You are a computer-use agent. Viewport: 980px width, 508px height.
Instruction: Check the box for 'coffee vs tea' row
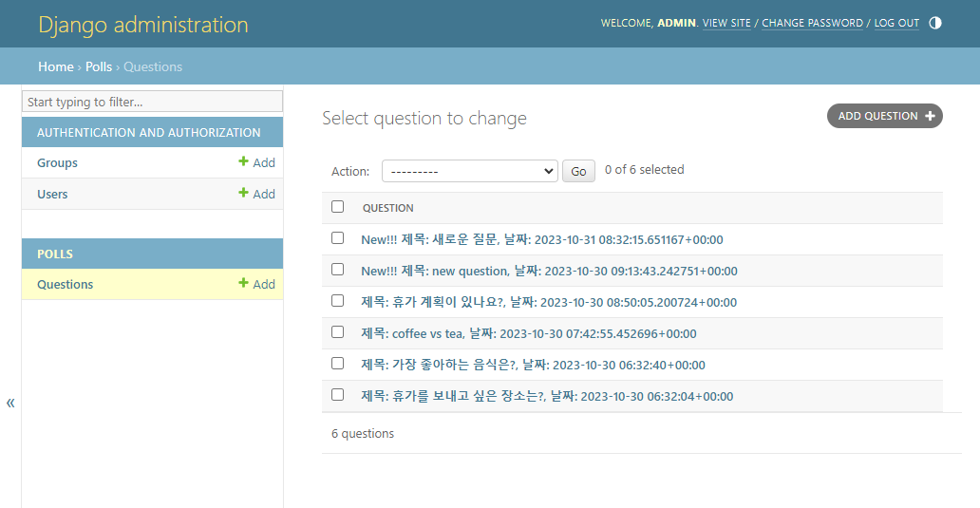click(337, 331)
